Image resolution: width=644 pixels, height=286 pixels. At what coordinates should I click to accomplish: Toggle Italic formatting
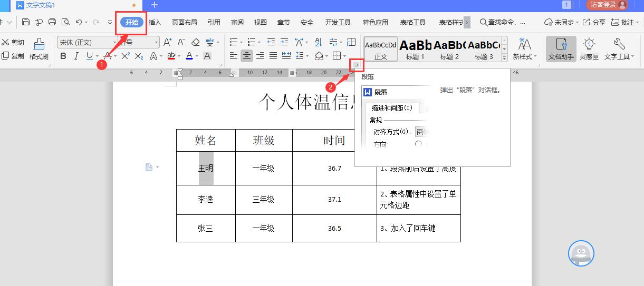[x=76, y=56]
